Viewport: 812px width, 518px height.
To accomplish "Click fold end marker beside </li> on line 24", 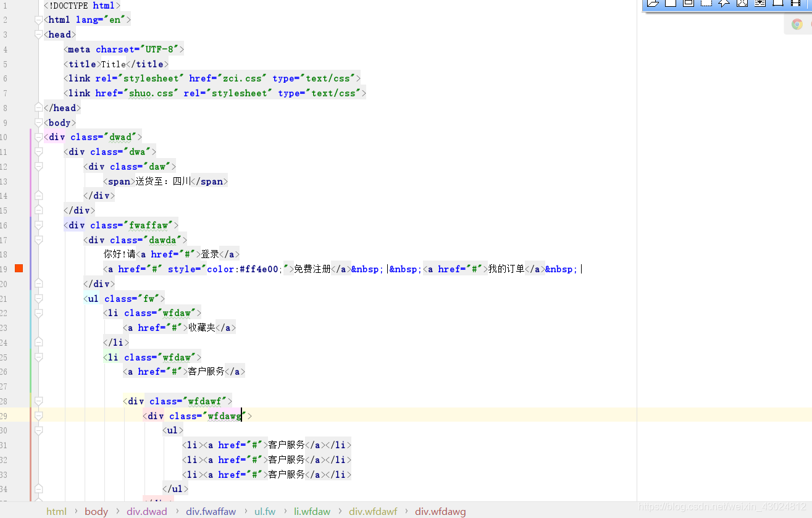I will pos(39,343).
